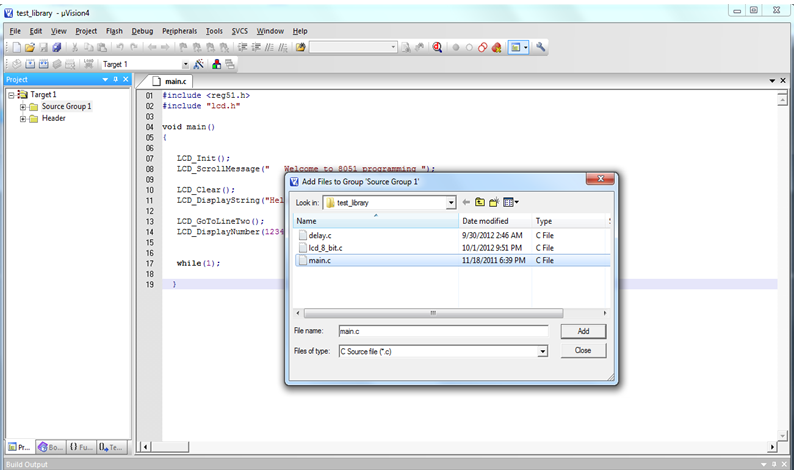Switch to the Books panel tab

click(x=51, y=447)
